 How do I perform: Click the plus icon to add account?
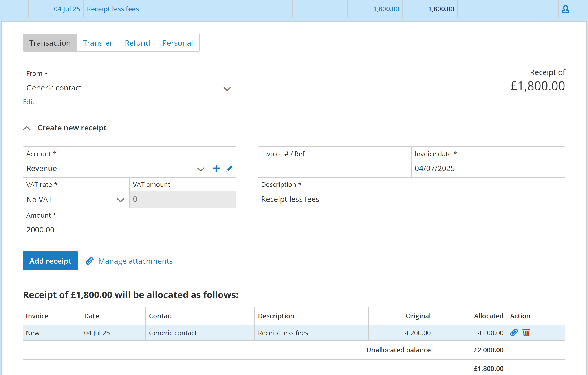click(x=216, y=169)
